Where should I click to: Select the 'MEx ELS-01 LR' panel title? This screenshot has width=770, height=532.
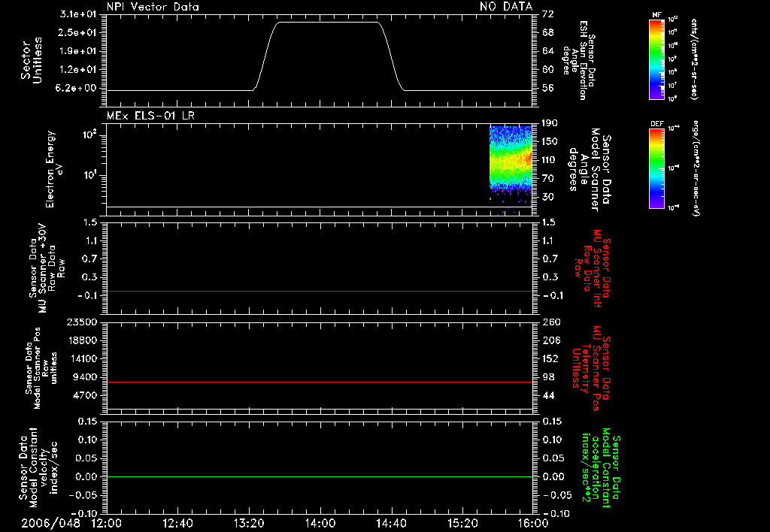click(150, 116)
